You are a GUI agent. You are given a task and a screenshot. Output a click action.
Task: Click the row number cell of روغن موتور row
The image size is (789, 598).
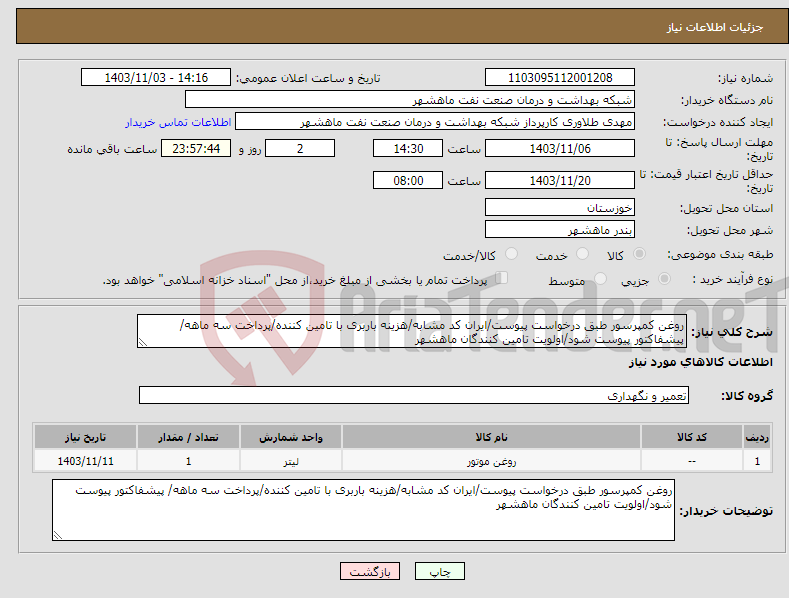tap(757, 461)
